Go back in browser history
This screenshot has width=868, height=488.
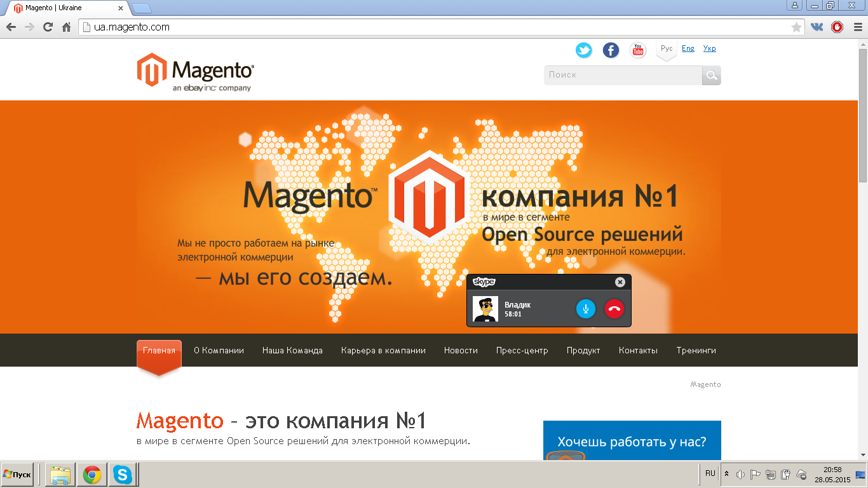pos(11,27)
